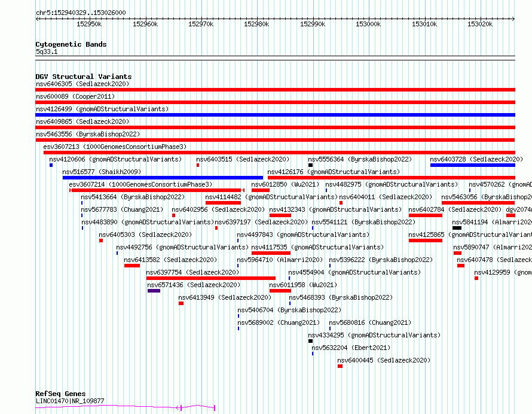Open nsv5964710 (Almarri2020) label
This screenshot has width=532, height=414.
coord(280,260)
